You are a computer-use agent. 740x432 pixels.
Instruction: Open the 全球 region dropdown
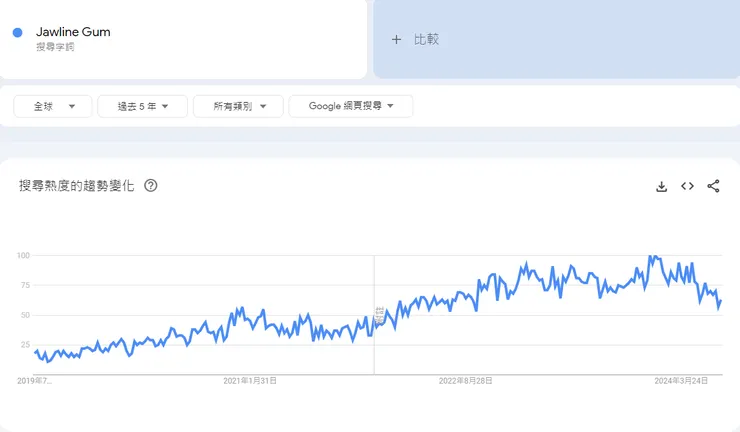[x=53, y=106]
